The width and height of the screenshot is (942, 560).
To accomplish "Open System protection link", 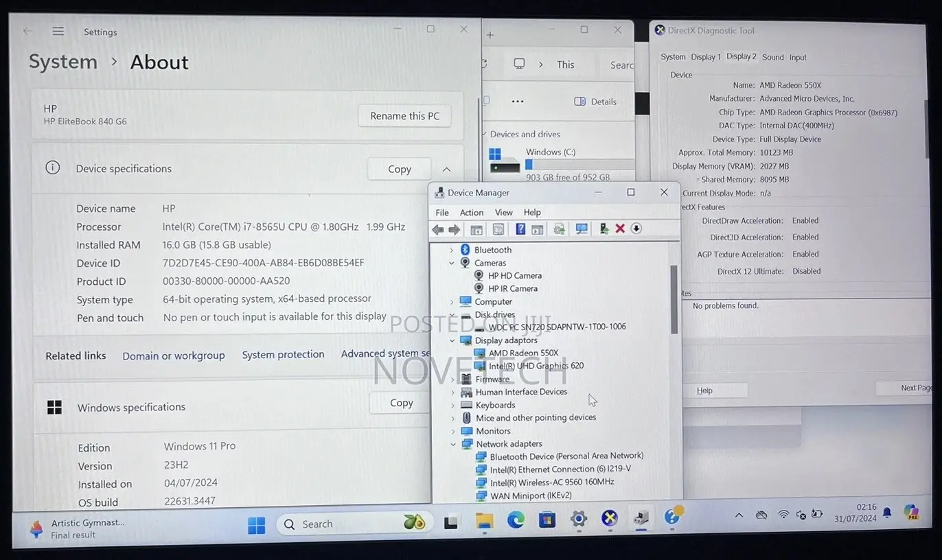I will pos(283,355).
